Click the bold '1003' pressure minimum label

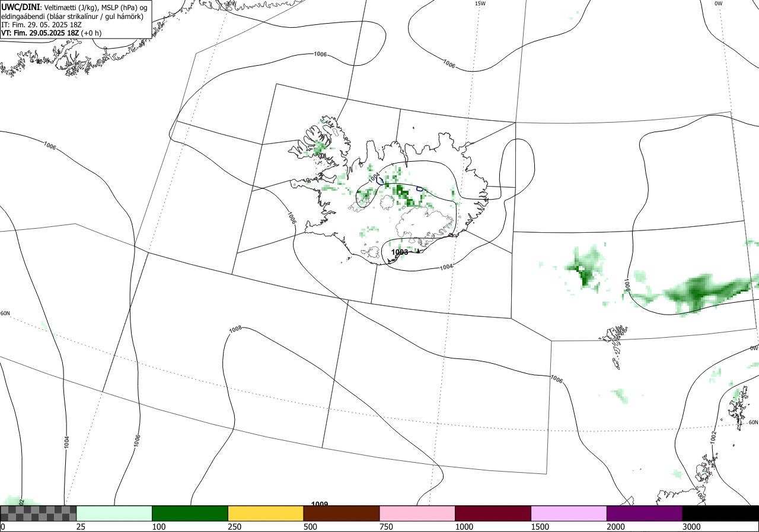coord(400,252)
